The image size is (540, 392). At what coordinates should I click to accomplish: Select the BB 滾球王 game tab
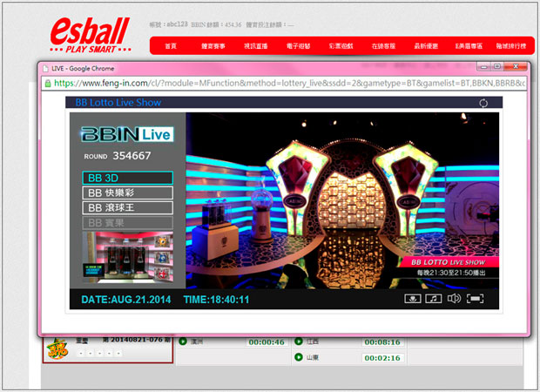coord(128,207)
